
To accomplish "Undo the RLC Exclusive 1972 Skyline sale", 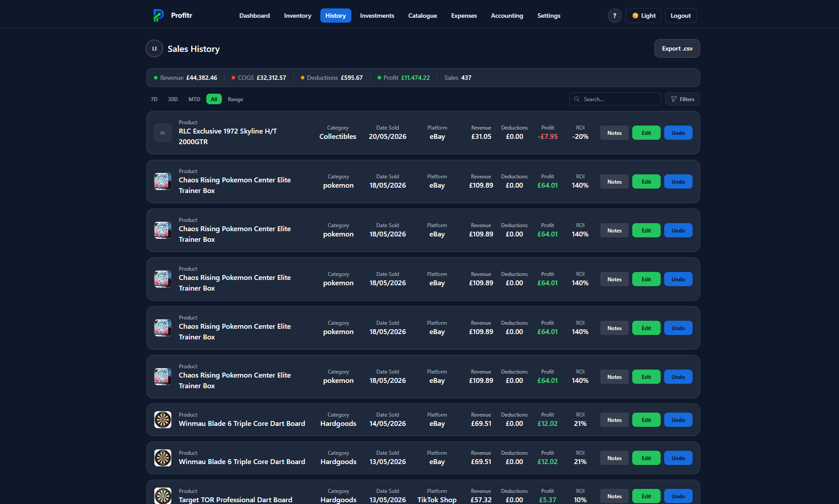I will (x=678, y=133).
